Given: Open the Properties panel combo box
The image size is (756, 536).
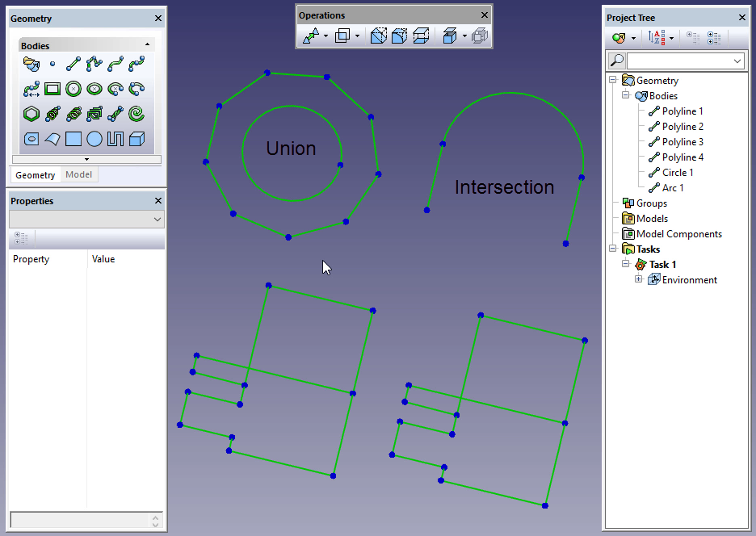Looking at the screenshot, I should [86, 220].
